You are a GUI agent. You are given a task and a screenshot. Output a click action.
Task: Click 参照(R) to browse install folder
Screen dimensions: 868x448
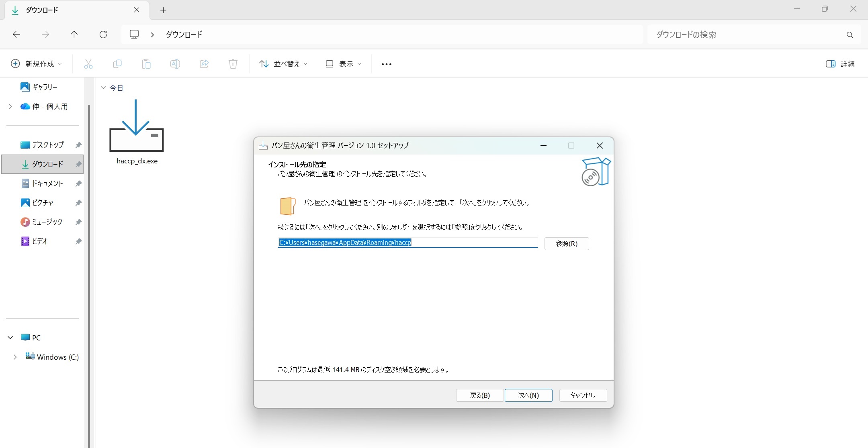pos(567,244)
